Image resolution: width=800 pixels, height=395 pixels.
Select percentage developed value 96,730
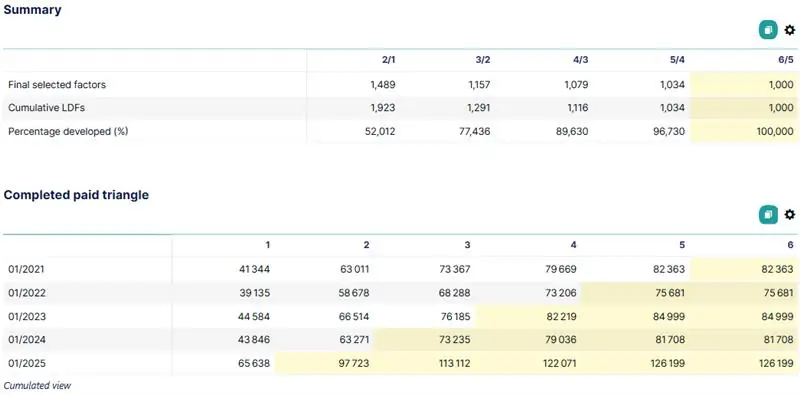[x=669, y=131]
